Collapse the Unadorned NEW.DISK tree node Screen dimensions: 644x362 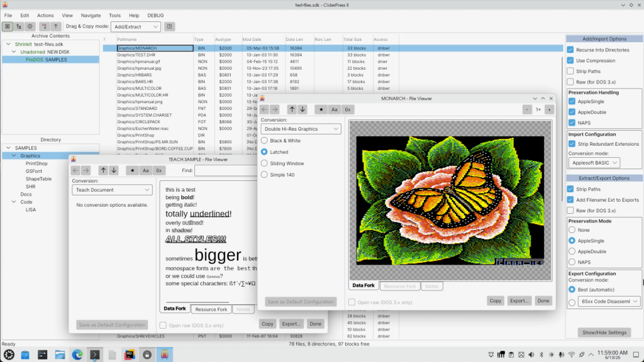pyautogui.click(x=14, y=52)
